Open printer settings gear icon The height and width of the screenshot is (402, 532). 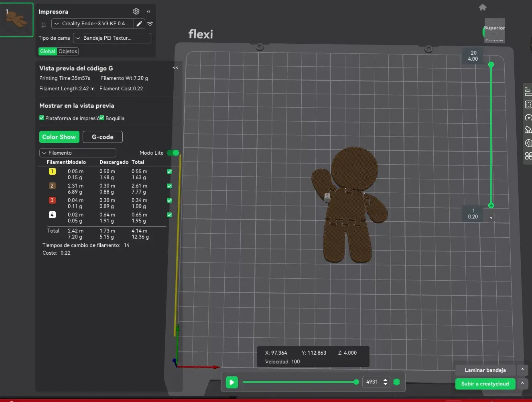click(136, 11)
